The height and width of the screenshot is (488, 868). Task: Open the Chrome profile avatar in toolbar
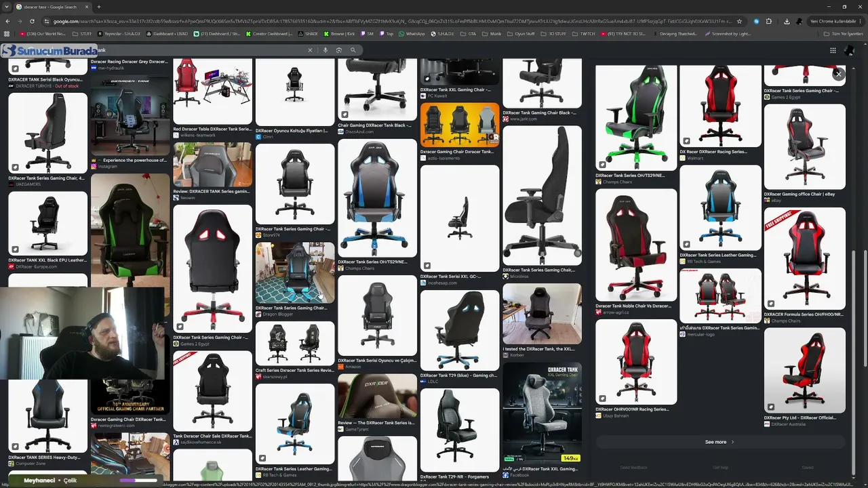[x=800, y=21]
